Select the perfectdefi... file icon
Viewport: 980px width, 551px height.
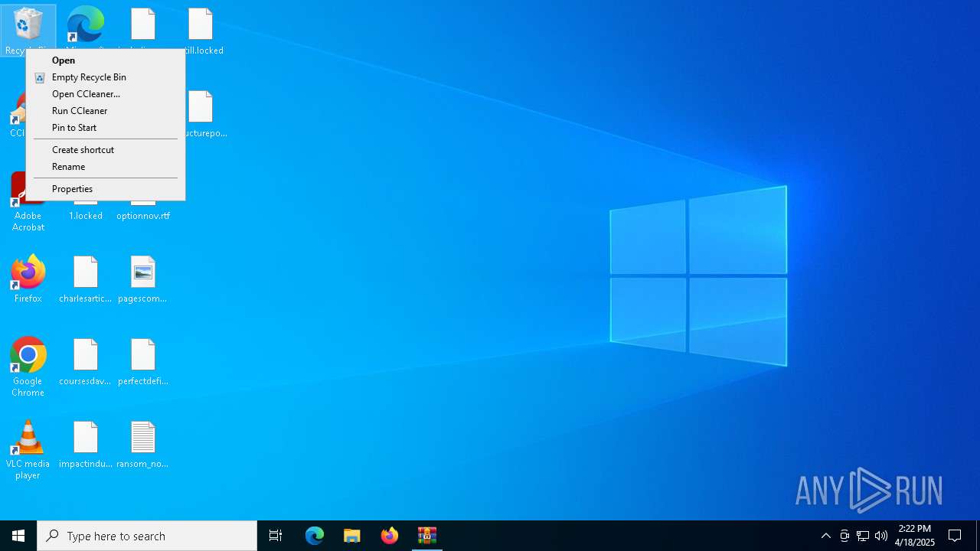[x=143, y=362]
